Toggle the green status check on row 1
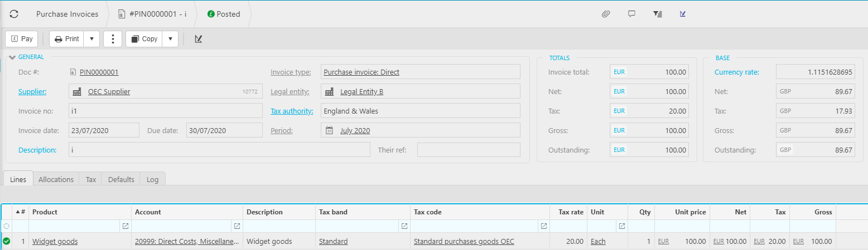868x250 pixels. point(7,242)
